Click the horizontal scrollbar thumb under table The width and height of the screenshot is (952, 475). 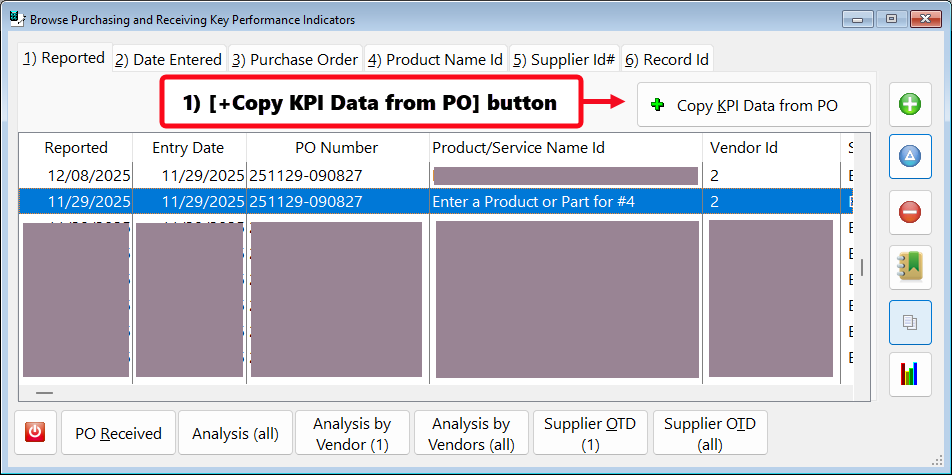(45, 394)
